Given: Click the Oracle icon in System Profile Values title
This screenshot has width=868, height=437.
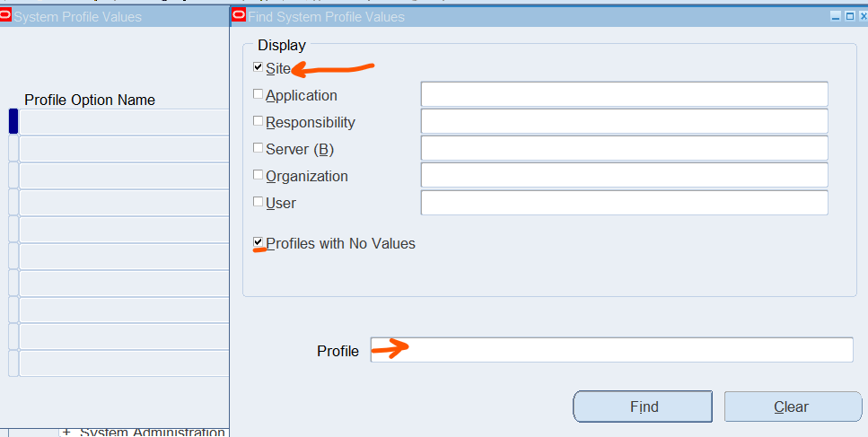Looking at the screenshot, I should (x=5, y=15).
